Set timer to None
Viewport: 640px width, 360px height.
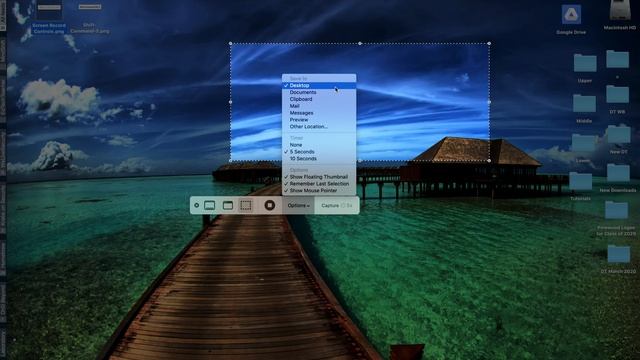(x=319, y=145)
